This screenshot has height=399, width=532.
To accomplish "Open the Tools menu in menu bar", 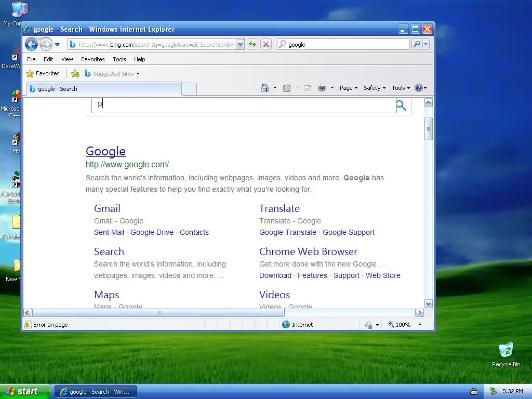I will pos(119,59).
